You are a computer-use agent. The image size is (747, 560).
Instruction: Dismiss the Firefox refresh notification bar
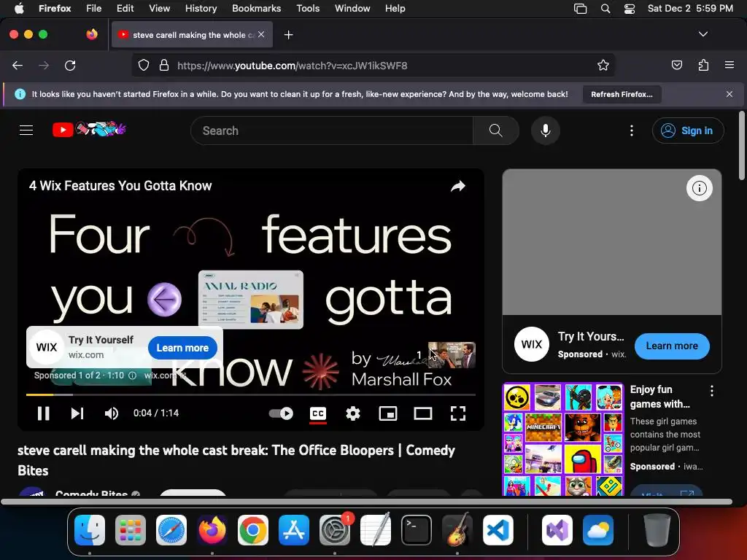729,94
